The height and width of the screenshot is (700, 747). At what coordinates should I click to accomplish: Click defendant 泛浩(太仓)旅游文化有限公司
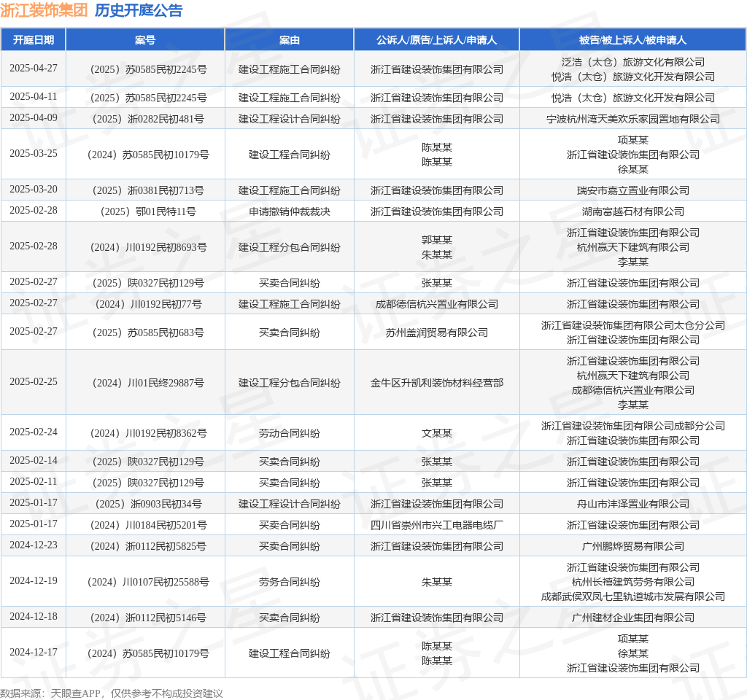coord(632,62)
